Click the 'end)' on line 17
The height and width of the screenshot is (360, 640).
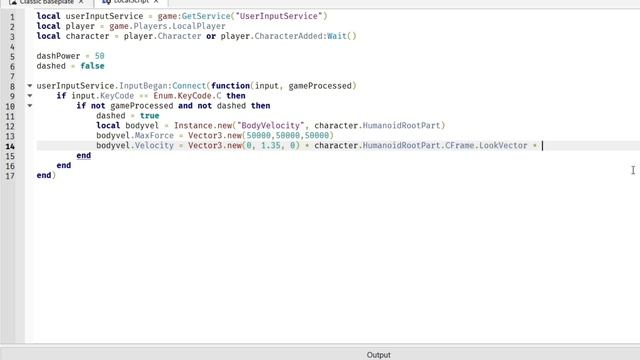(46, 175)
